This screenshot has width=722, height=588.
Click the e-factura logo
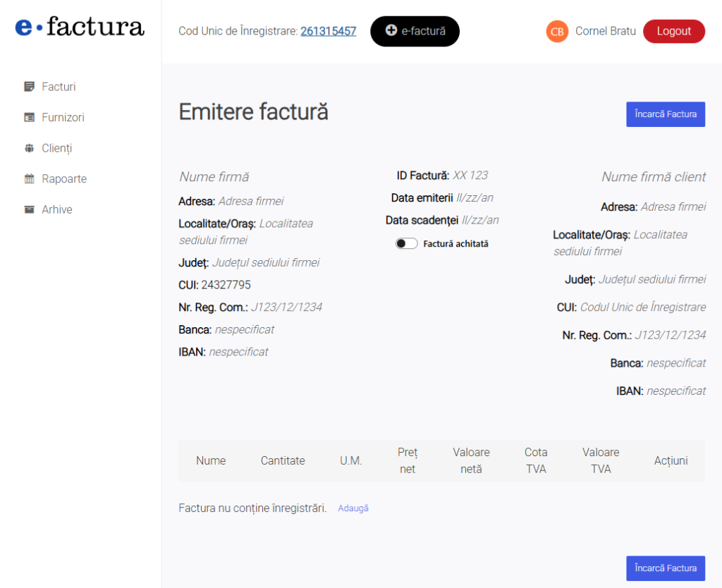tap(80, 27)
